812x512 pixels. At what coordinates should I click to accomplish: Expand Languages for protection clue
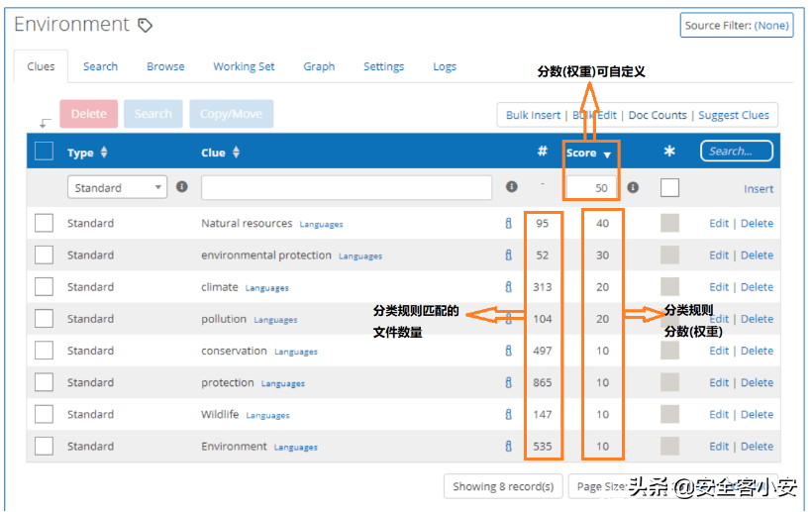[283, 383]
